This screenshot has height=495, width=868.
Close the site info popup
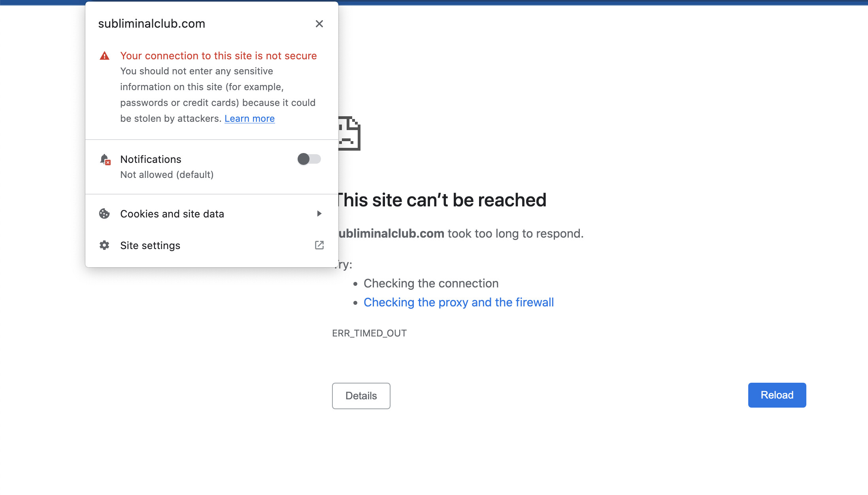(319, 24)
